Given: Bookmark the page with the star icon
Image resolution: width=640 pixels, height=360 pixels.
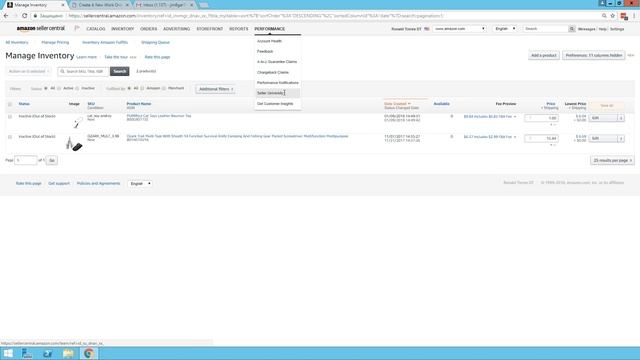Looking at the screenshot, I should coord(613,16).
